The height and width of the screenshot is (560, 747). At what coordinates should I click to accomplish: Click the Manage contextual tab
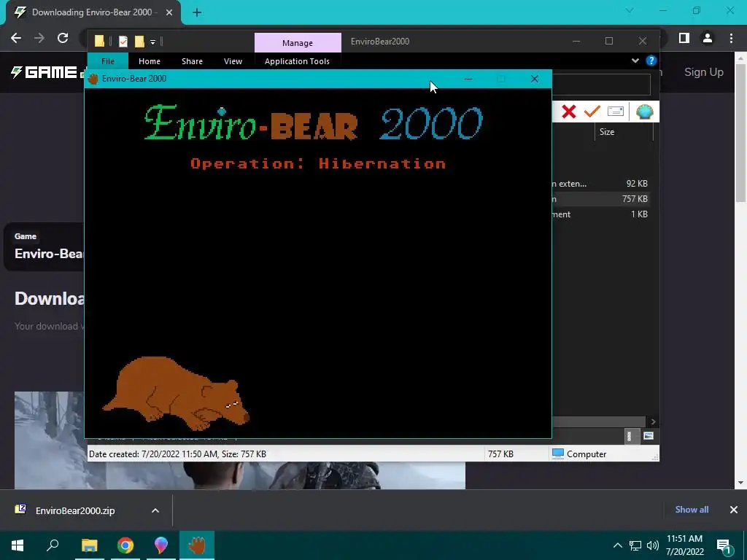298,43
